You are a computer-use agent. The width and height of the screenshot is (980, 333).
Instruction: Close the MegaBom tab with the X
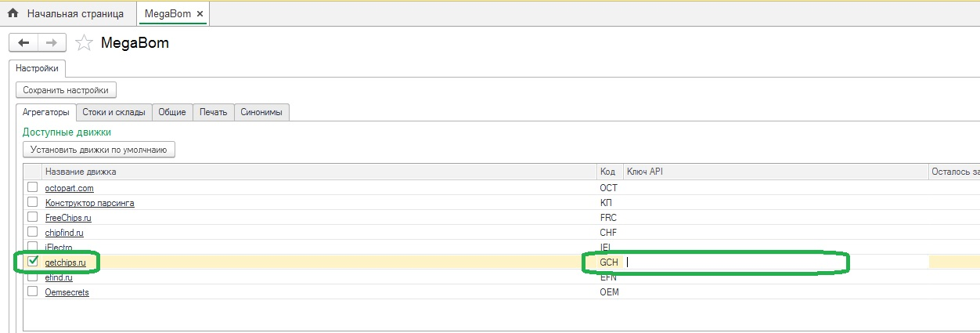click(200, 14)
